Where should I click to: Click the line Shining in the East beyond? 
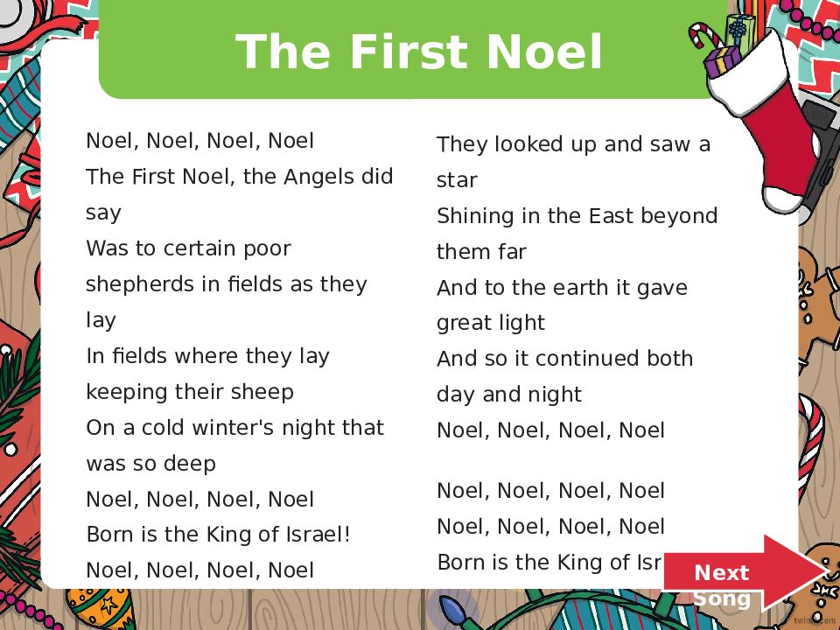click(x=577, y=216)
